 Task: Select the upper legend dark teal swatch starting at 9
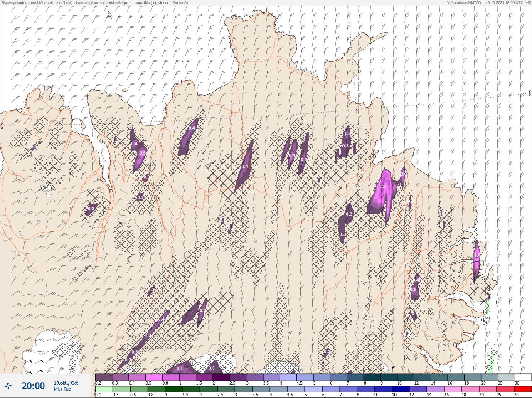tap(389, 377)
